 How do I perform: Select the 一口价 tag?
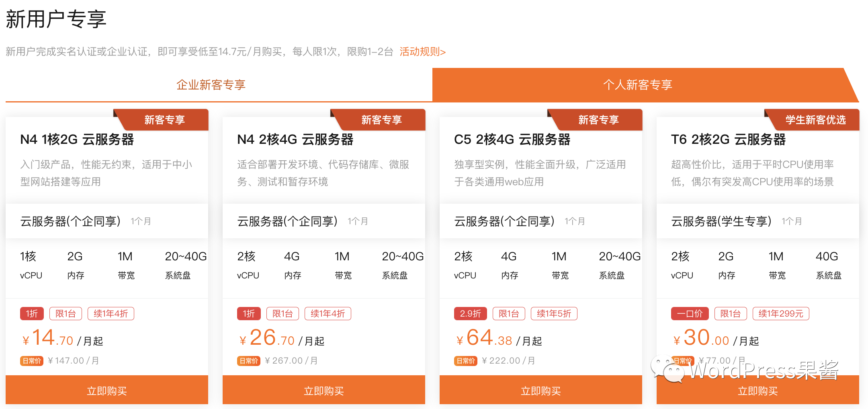tap(690, 314)
